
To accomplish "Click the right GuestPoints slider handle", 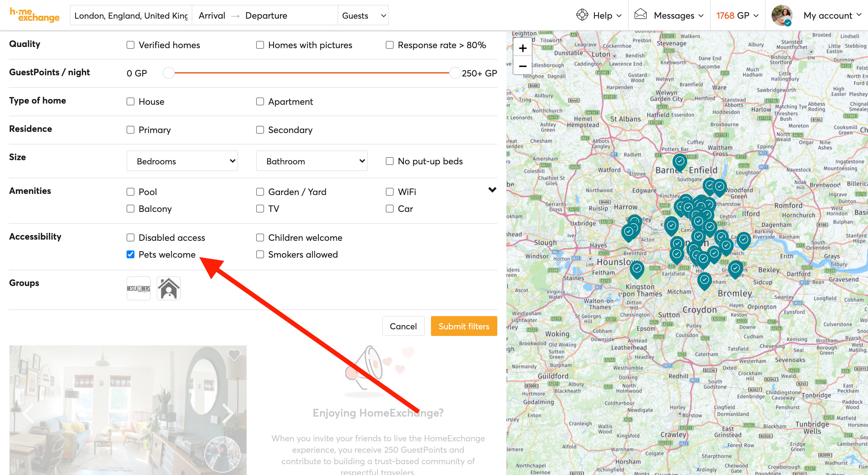I will click(454, 73).
